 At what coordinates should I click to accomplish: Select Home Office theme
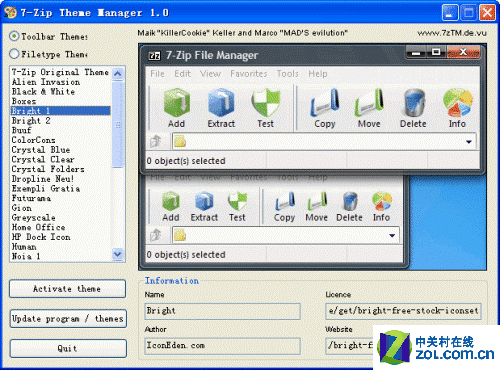pos(60,227)
